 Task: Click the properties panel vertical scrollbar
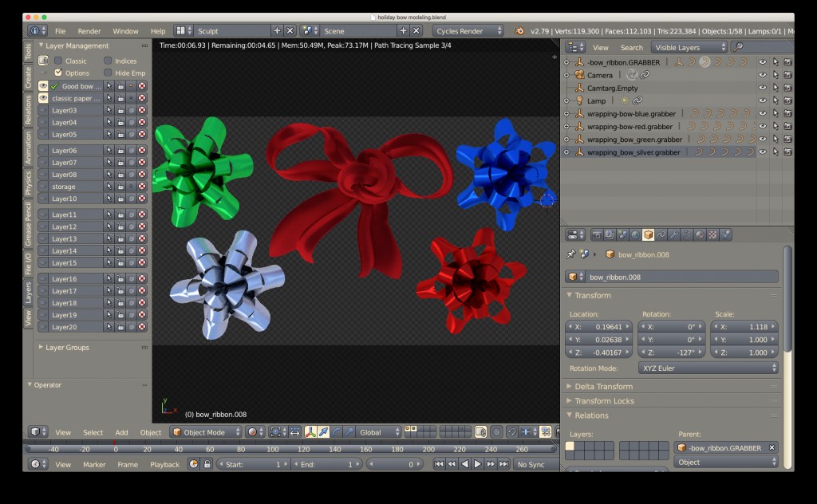point(787,299)
